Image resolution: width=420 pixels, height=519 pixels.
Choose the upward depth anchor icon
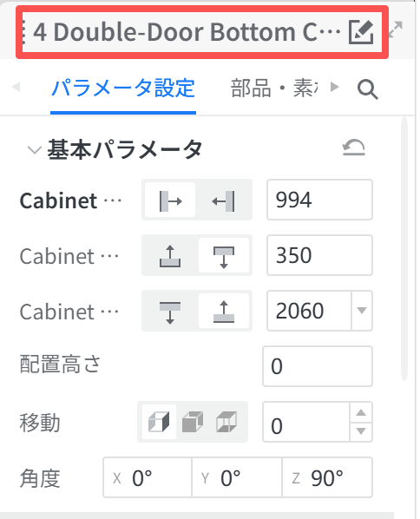170,256
